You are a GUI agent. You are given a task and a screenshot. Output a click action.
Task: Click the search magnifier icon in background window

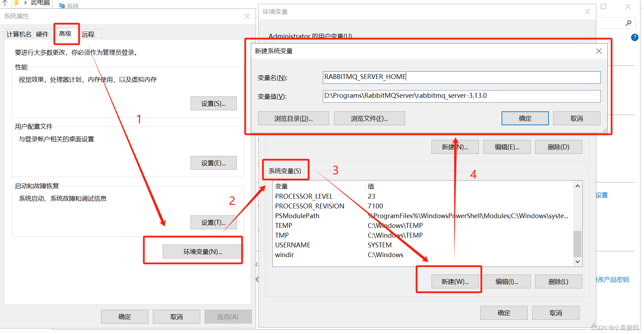click(628, 23)
